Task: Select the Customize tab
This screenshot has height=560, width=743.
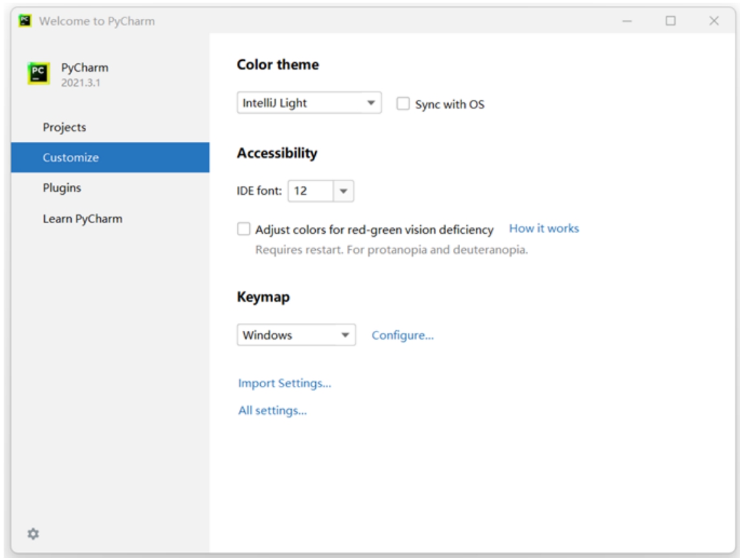Action: pyautogui.click(x=110, y=157)
